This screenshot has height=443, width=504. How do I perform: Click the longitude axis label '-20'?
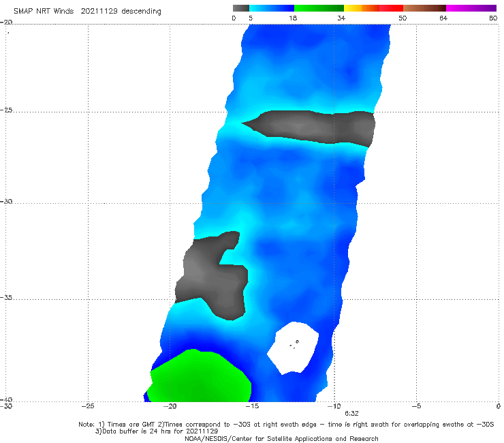click(170, 406)
